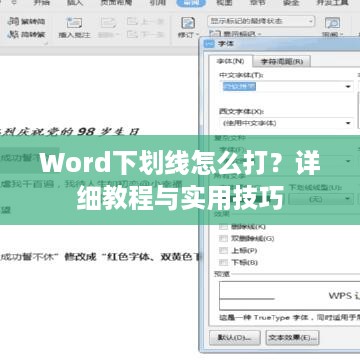Open the 安全 ribbon tab
The width and height of the screenshot is (360, 360).
click(291, 2)
